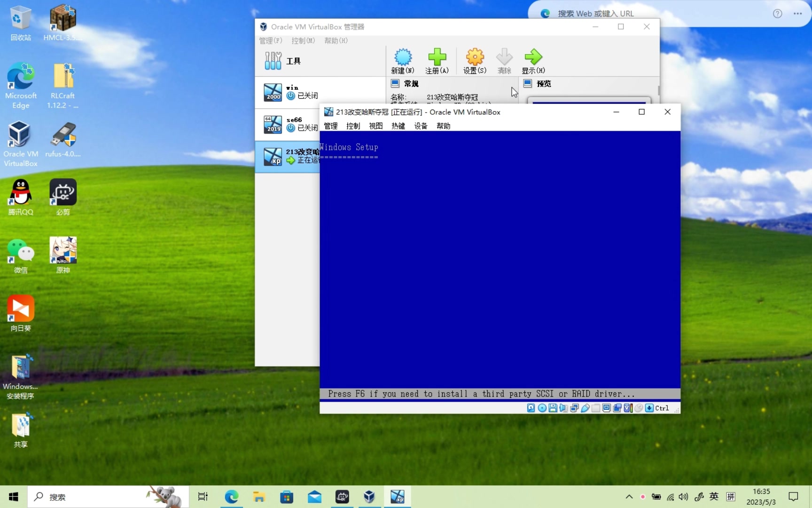812x508 pixels.
Task: Click the 显示 (Show) arrow icon
Action: point(533,61)
